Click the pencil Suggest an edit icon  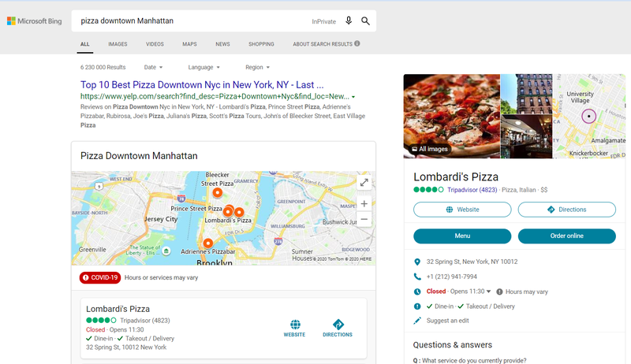[x=417, y=321]
